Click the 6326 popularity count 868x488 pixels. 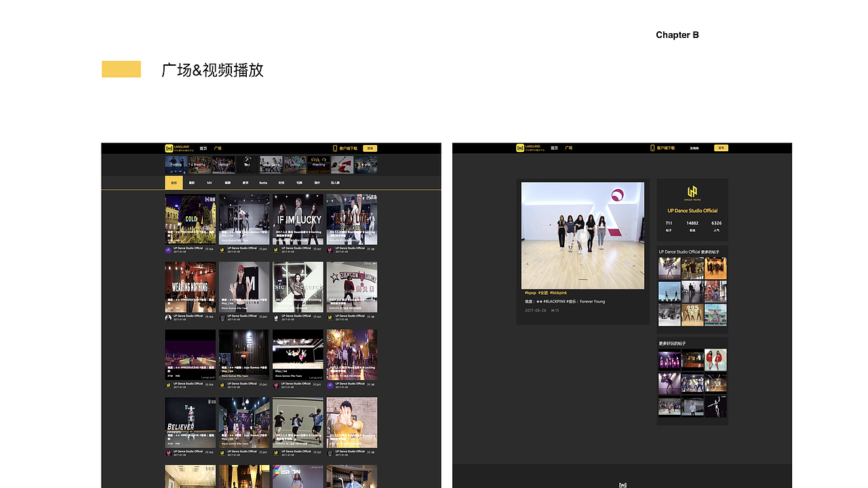pyautogui.click(x=716, y=223)
